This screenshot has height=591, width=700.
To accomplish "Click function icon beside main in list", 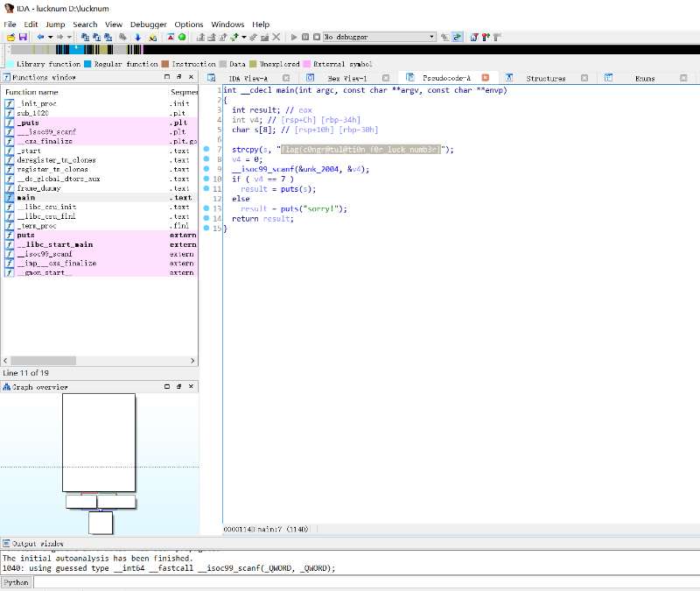I will click(x=10, y=198).
